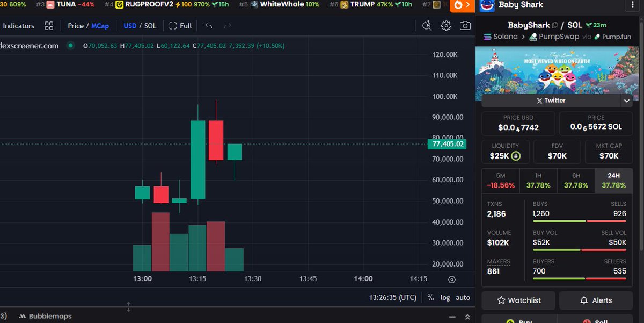Click the Baby Shark token avatar
This screenshot has height=323, width=644.
[487, 5]
